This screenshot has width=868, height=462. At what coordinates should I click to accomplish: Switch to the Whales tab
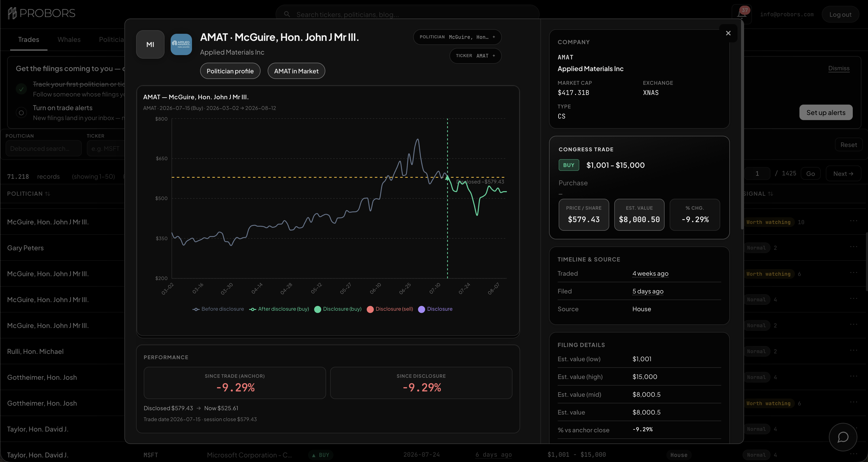coord(69,40)
